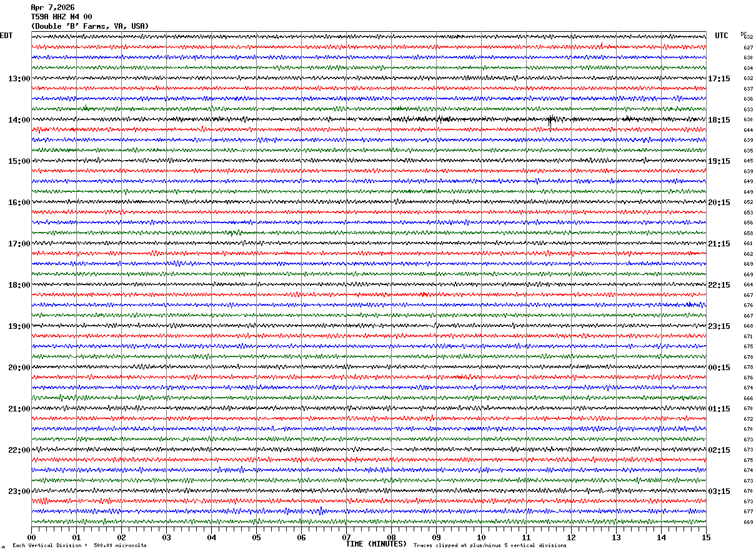Click the 14:00 EDT time label
Screen dimensions: 756x554
[19, 120]
